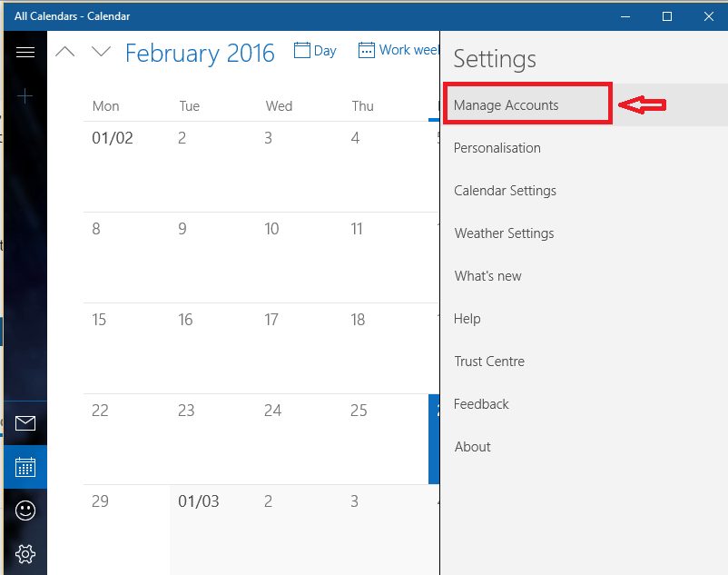Image resolution: width=728 pixels, height=575 pixels.
Task: Open the settings gear icon
Action: (x=25, y=553)
